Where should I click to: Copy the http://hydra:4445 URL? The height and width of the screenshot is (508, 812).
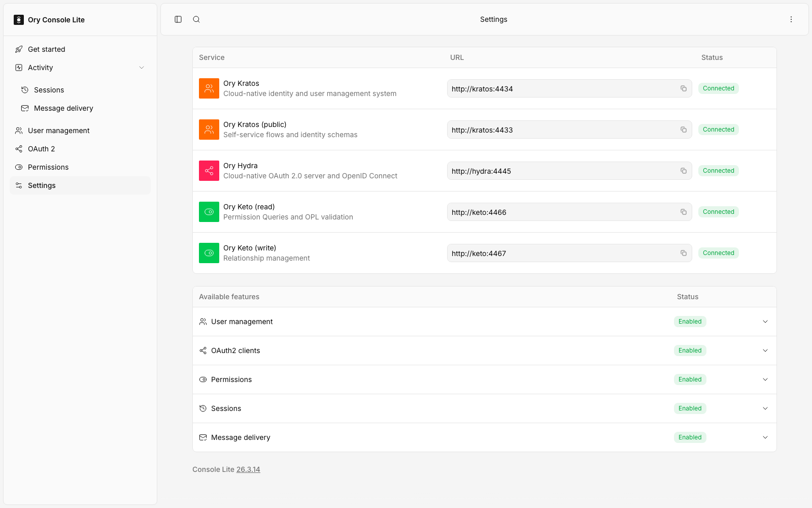coord(684,171)
